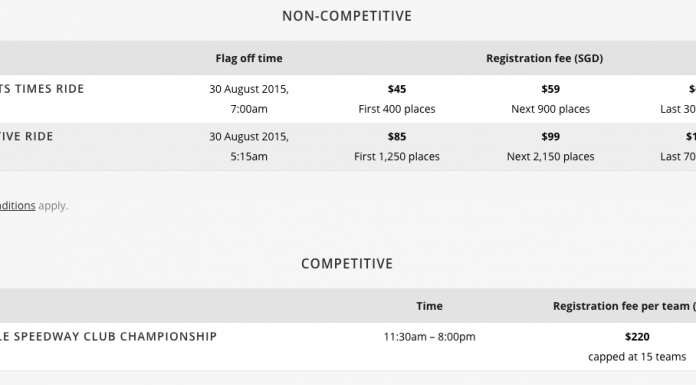
Task: Select the COMPETITIVE section heading
Action: (x=347, y=264)
